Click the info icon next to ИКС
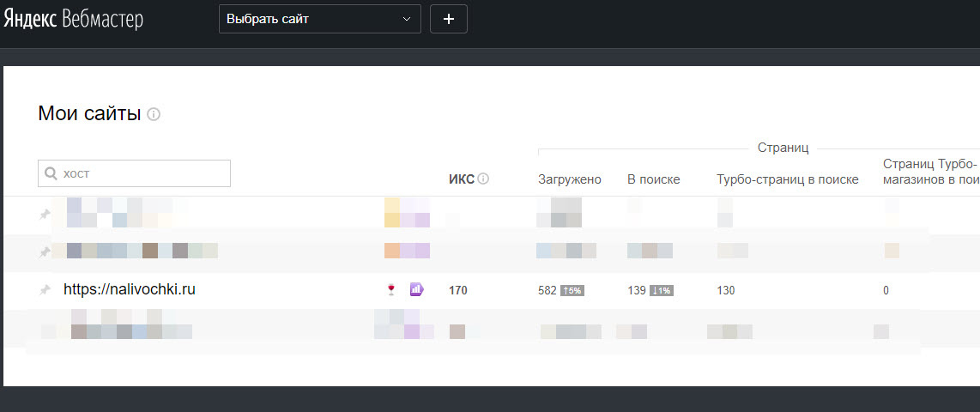980x412 pixels. 483,179
